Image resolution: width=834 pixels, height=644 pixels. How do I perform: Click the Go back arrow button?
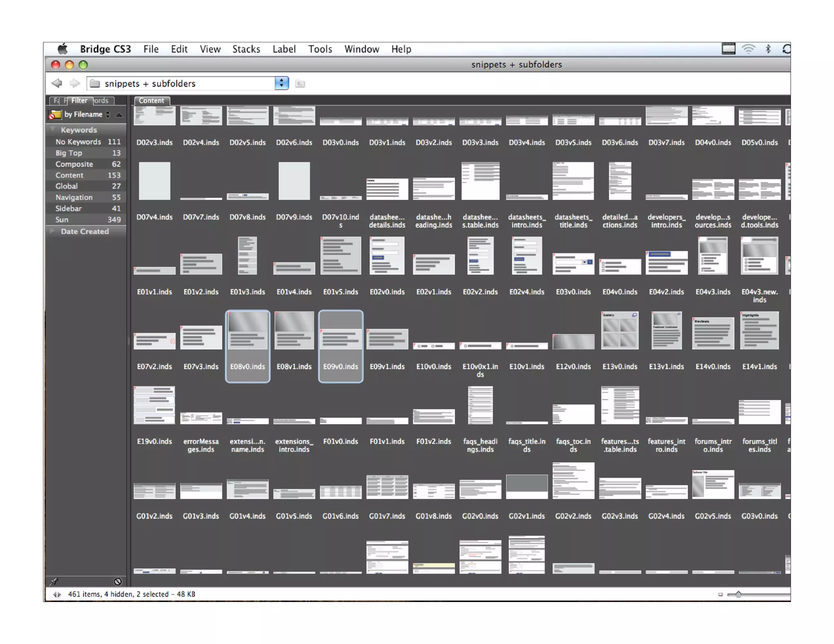57,83
